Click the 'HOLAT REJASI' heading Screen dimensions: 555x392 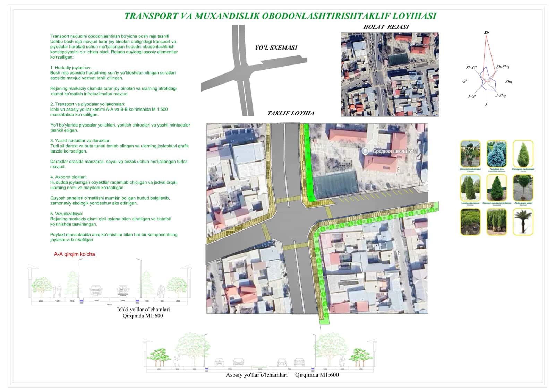click(x=386, y=27)
